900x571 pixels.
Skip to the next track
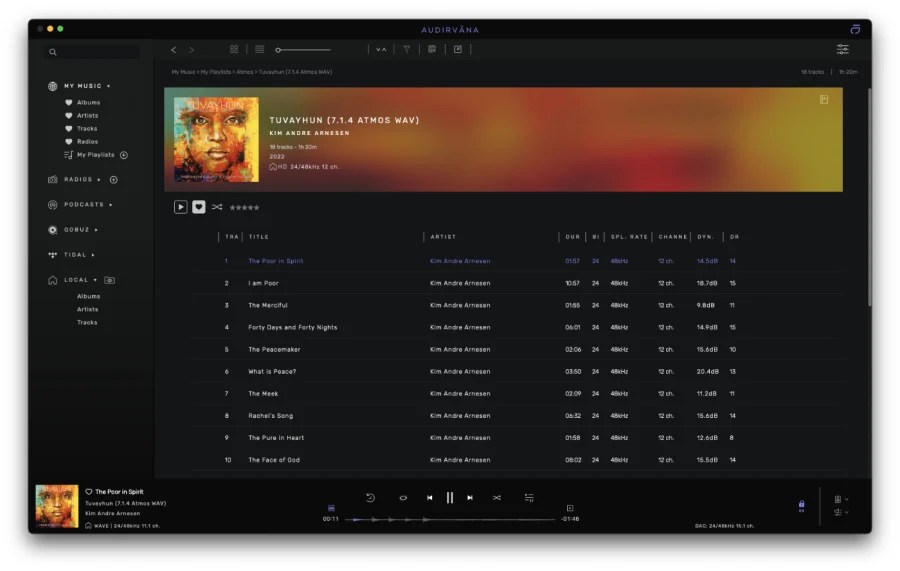click(x=469, y=497)
